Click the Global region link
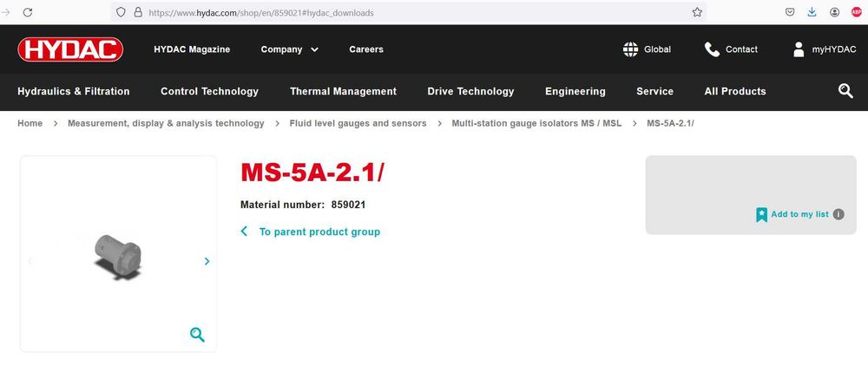This screenshot has height=365, width=868. (x=657, y=49)
